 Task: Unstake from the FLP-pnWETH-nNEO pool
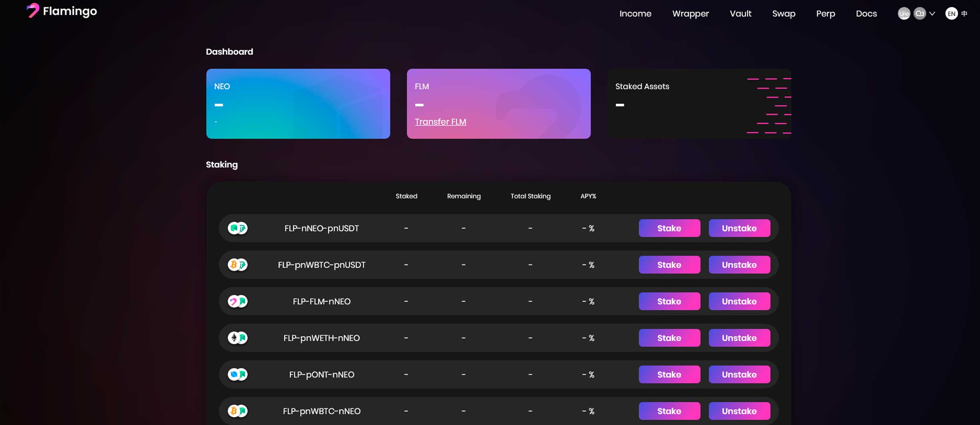tap(739, 338)
